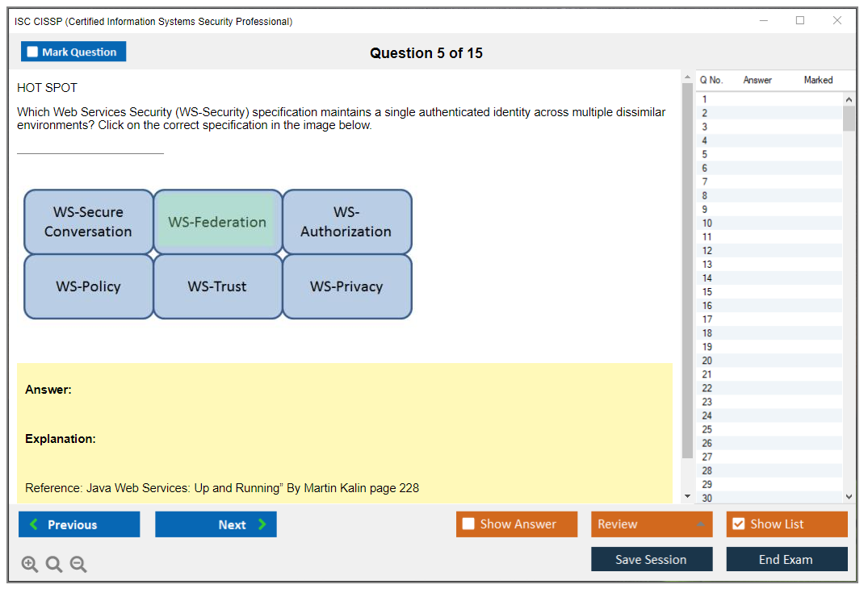Select the WS-Federation hotspot box
Image resolution: width=868 pixels, height=593 pixels.
coord(217,222)
